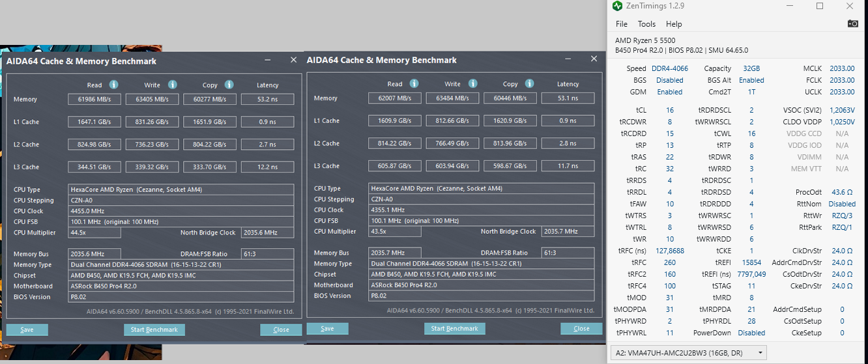Minimize the left AIDA64 window
Screen dimensions: 868x364
point(268,60)
